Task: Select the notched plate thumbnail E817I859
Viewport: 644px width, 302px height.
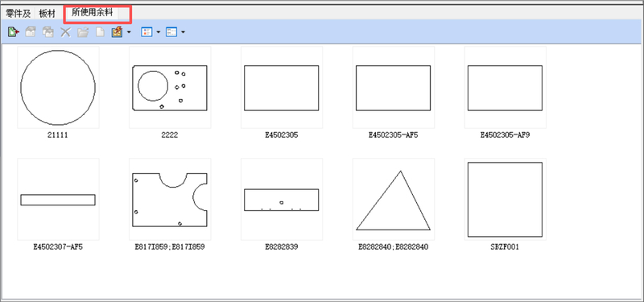Action: pos(170,199)
